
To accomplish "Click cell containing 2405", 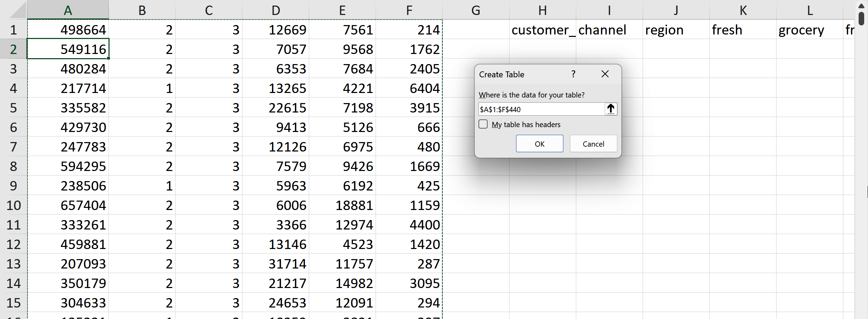I will point(409,69).
